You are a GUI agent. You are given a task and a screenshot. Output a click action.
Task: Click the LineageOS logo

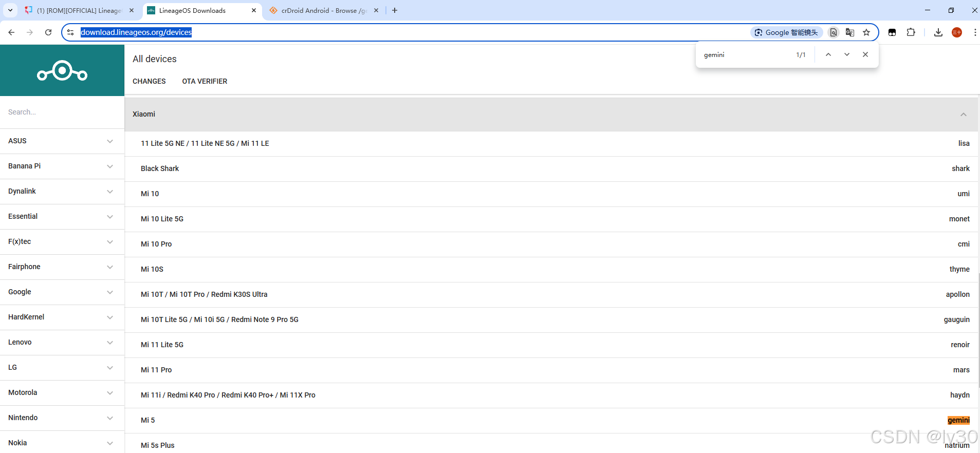click(x=62, y=71)
